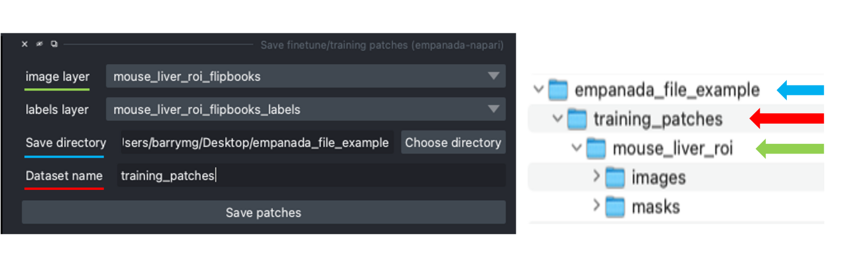This screenshot has height=260, width=868.
Task: Collapse the training_patches folder chevron
Action: tap(558, 118)
